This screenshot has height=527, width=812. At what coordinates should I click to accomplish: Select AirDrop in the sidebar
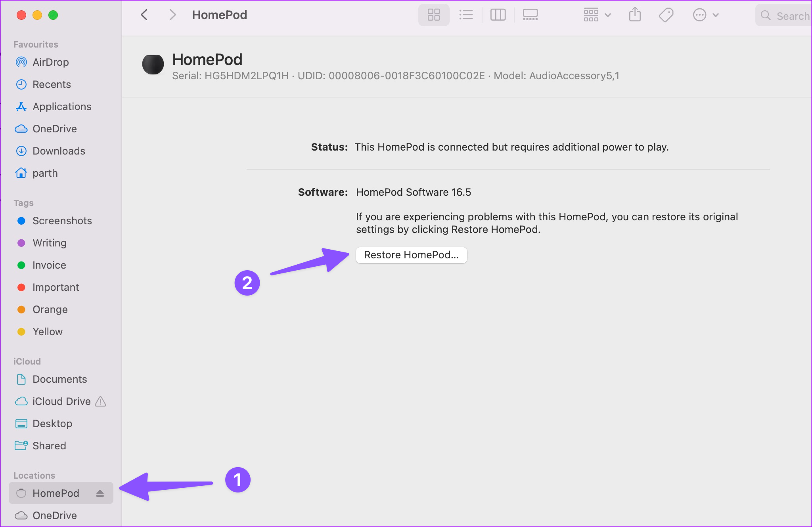coord(51,62)
